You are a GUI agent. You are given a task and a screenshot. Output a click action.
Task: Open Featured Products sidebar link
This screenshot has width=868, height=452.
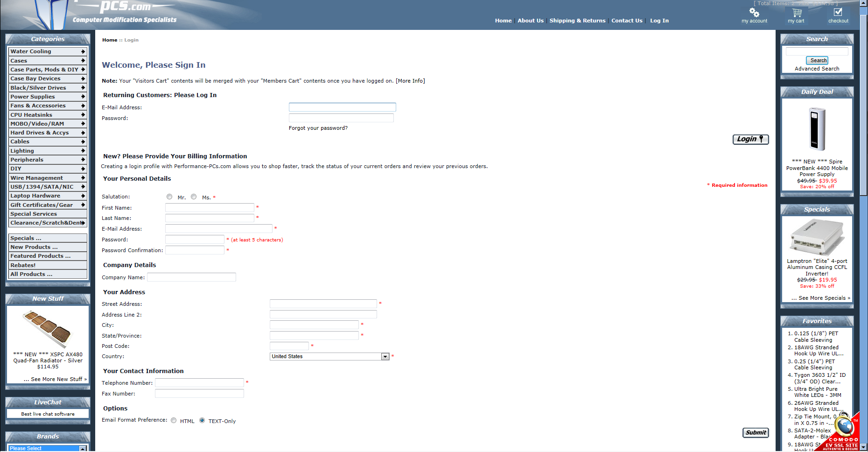pyautogui.click(x=47, y=256)
